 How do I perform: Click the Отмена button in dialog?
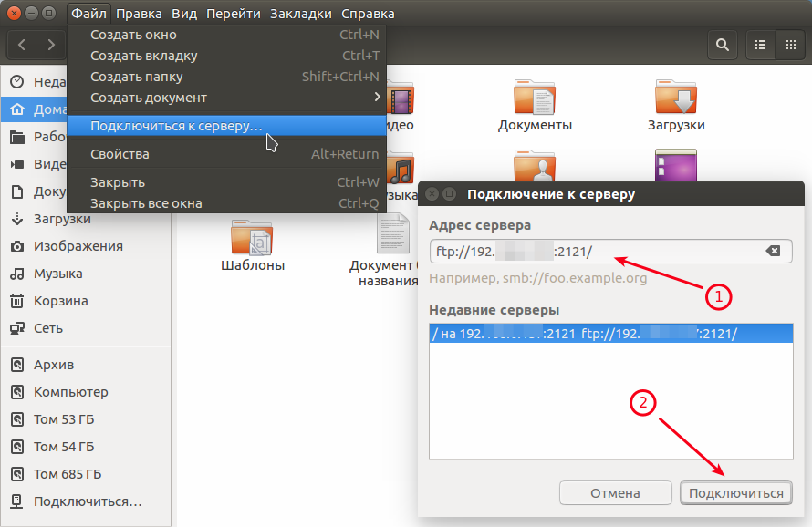pos(615,493)
